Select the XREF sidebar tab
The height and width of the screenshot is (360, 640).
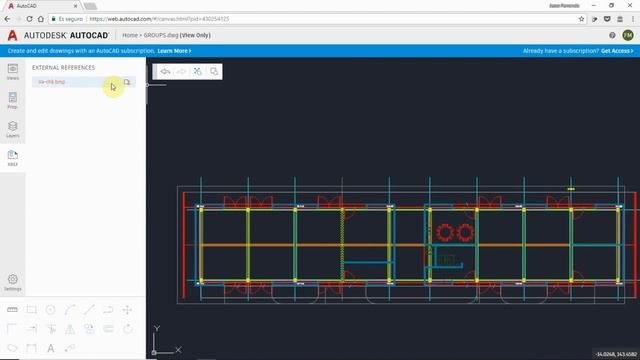pyautogui.click(x=13, y=158)
